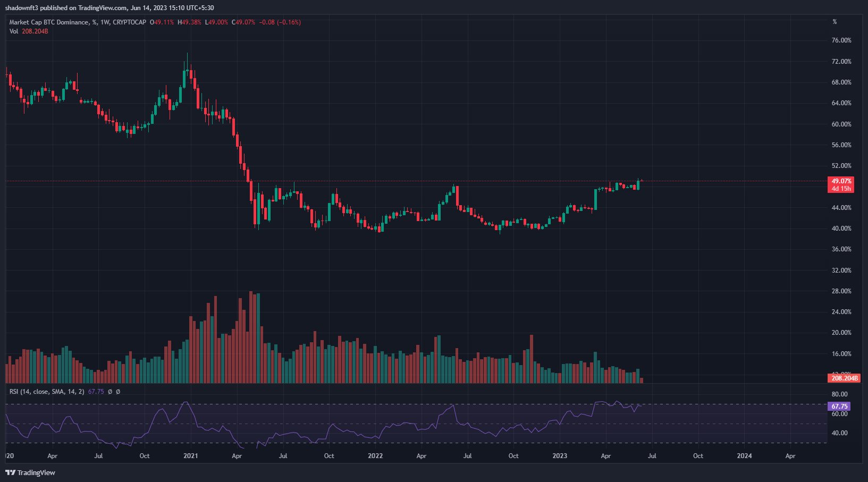Viewport: 868px width, 482px height.
Task: Click the 24.00% price axis label
Action: click(x=841, y=312)
